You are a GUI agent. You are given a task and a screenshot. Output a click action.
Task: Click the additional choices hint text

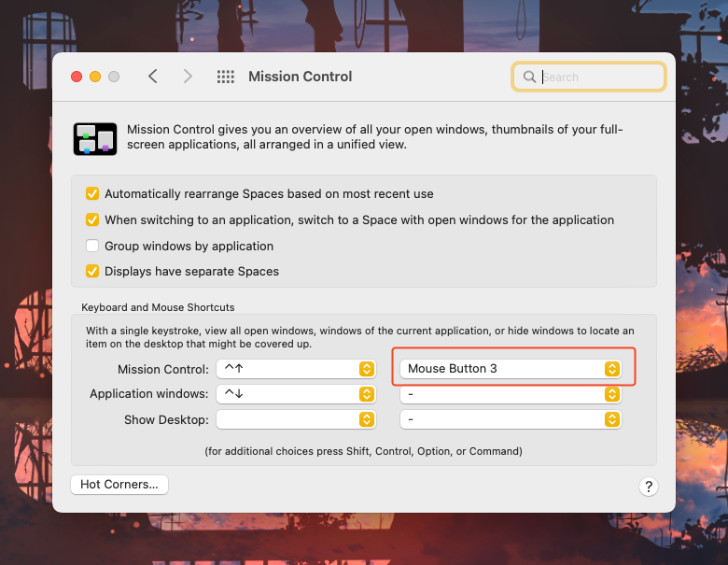pos(364,451)
